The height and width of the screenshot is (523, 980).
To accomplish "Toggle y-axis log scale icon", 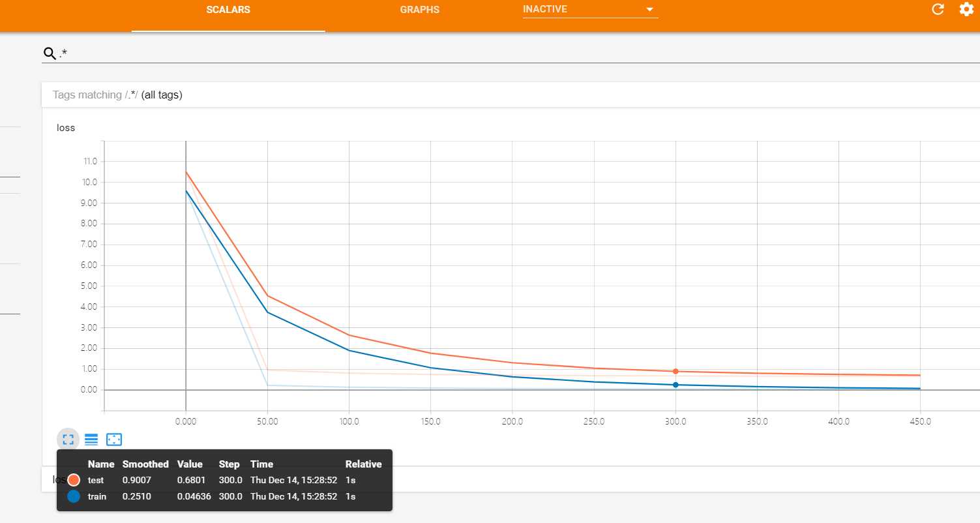I will point(91,440).
